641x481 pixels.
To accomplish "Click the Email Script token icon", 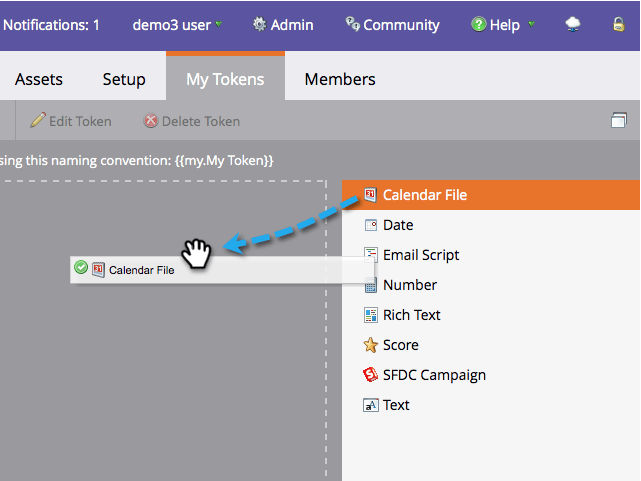I will [x=370, y=255].
